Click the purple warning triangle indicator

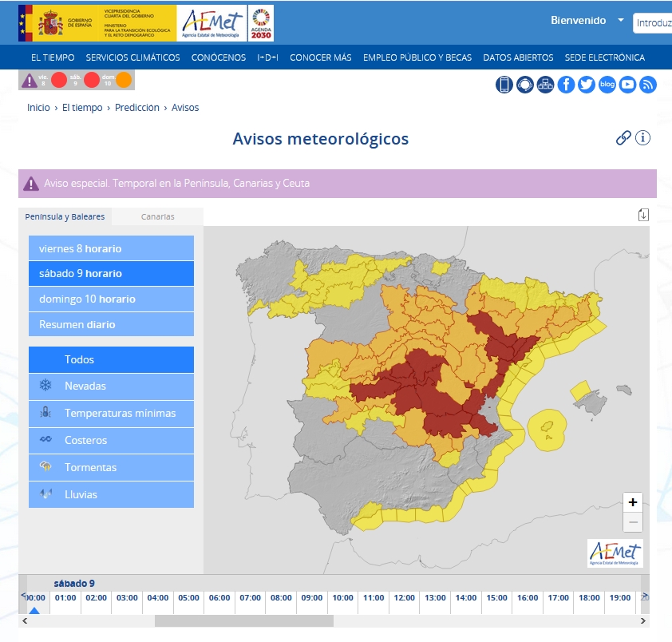(30, 81)
